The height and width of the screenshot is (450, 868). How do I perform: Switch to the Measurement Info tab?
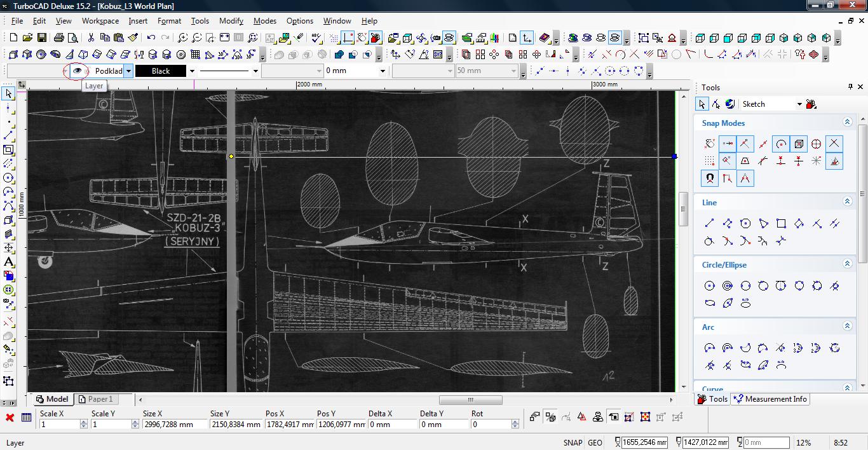[x=770, y=399]
